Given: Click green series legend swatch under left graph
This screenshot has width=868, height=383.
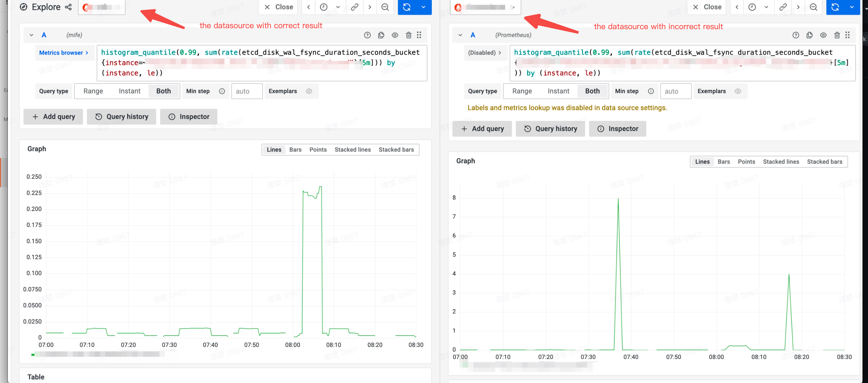Looking at the screenshot, I should [33, 354].
